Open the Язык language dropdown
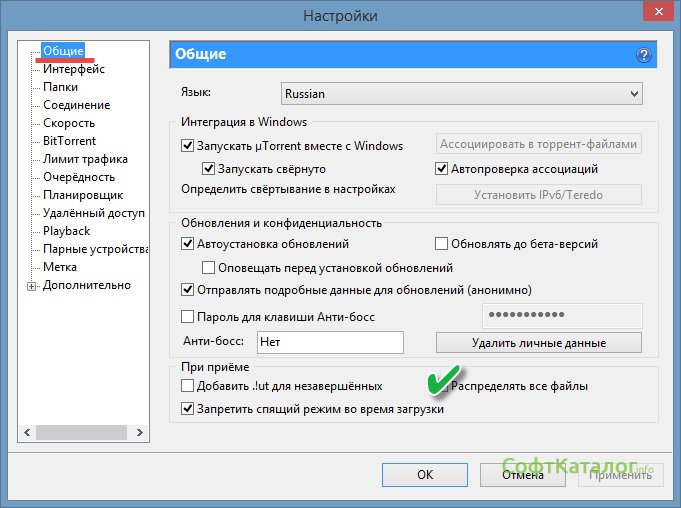 pos(459,94)
